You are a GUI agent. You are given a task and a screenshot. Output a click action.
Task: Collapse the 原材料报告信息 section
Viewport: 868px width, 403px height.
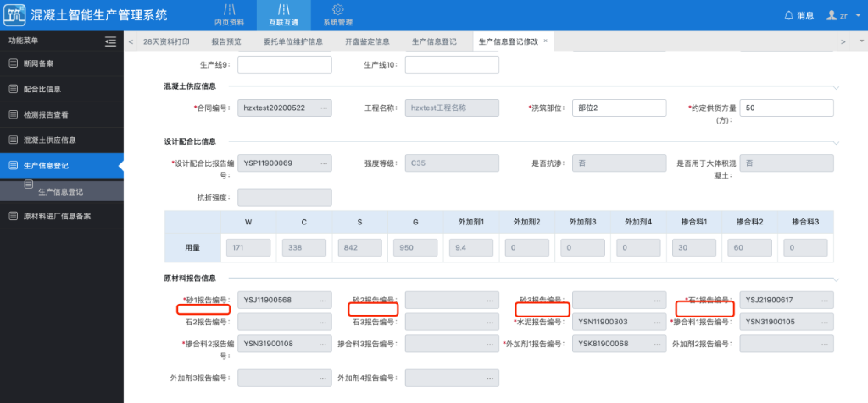point(836,279)
